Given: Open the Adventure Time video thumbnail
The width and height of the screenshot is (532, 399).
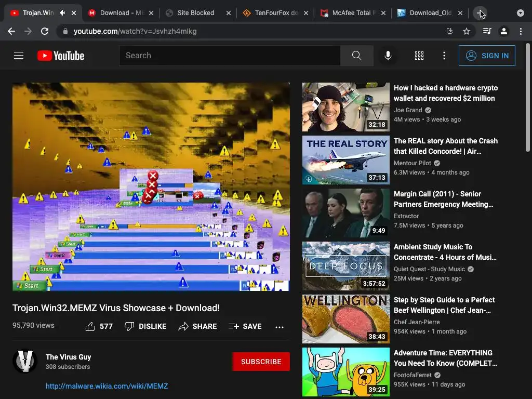Looking at the screenshot, I should pyautogui.click(x=345, y=371).
